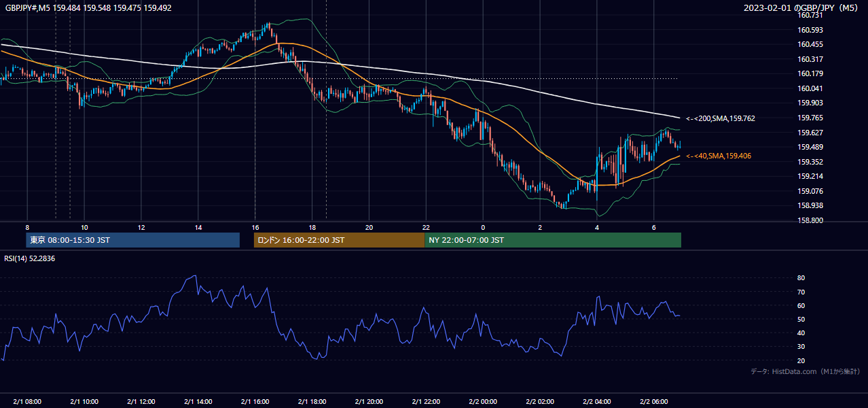Click price scale value 159.352
868x408 pixels.
tap(810, 162)
